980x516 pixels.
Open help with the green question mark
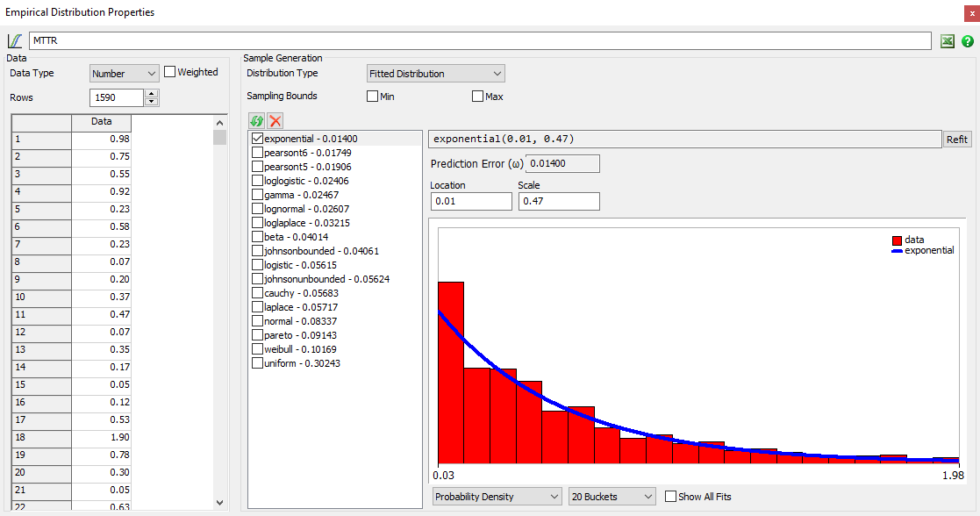(967, 41)
